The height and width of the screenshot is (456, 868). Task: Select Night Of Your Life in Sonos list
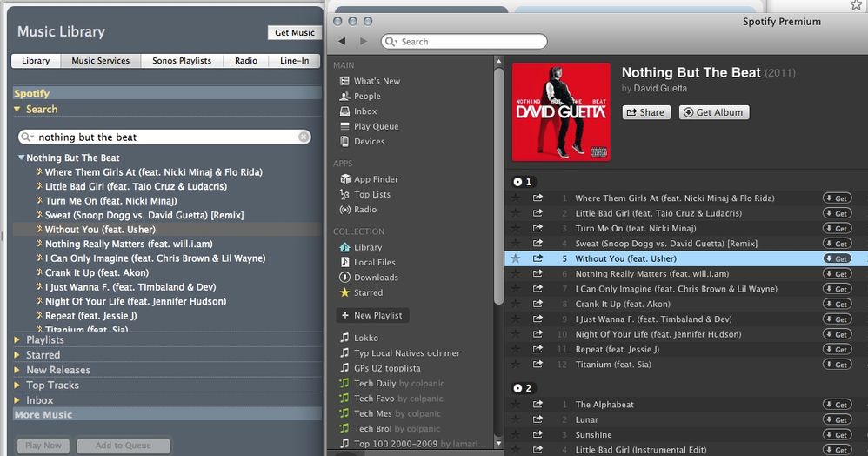pyautogui.click(x=136, y=301)
